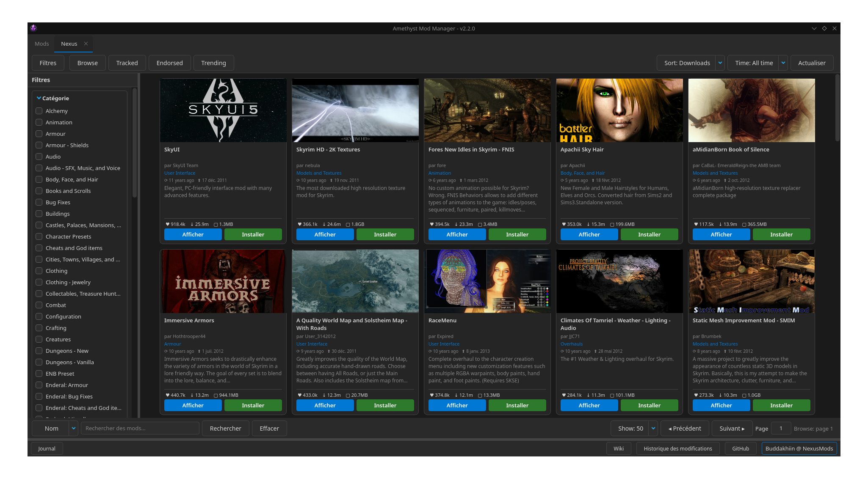The image size is (868, 489).
Task: Toggle the ENB Preset filter checkbox
Action: pos(39,374)
